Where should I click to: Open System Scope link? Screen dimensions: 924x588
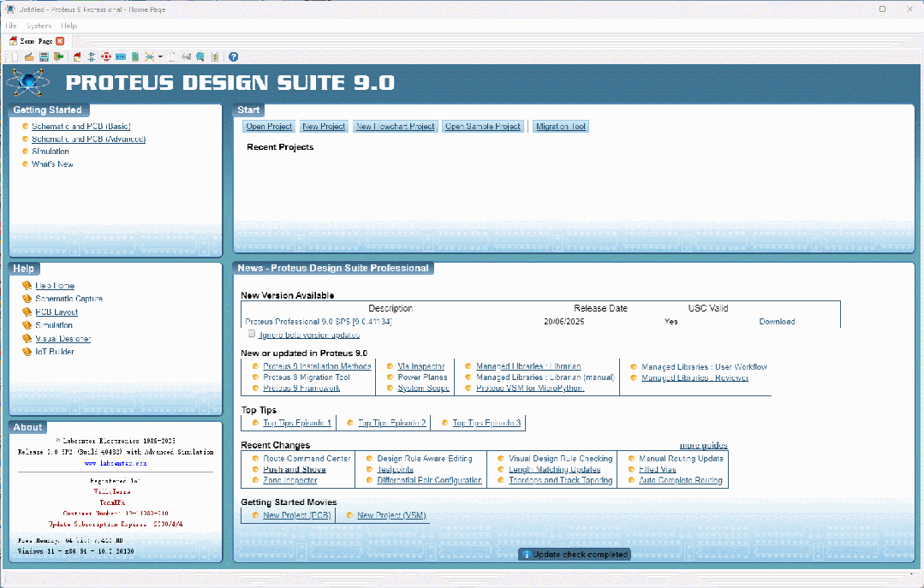pyautogui.click(x=423, y=389)
